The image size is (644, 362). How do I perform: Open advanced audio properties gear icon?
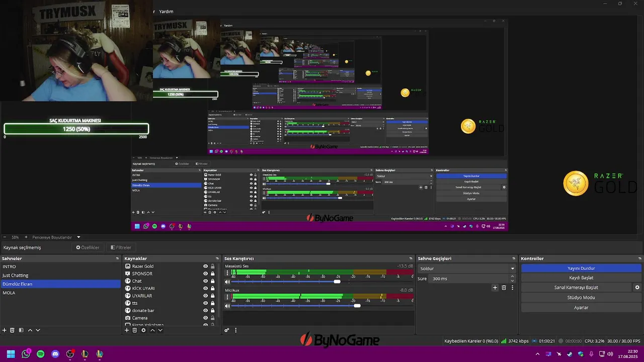tap(227, 330)
